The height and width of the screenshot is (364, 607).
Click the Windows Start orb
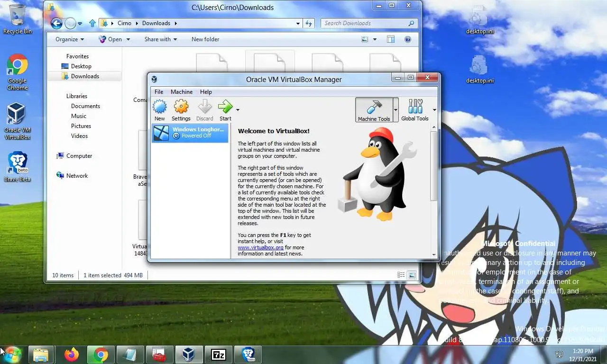click(x=12, y=354)
